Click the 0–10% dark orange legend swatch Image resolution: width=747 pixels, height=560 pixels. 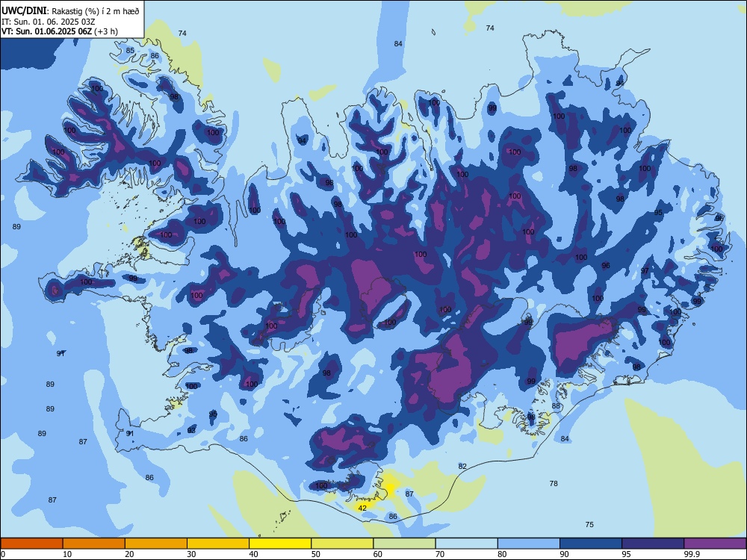pyautogui.click(x=31, y=544)
